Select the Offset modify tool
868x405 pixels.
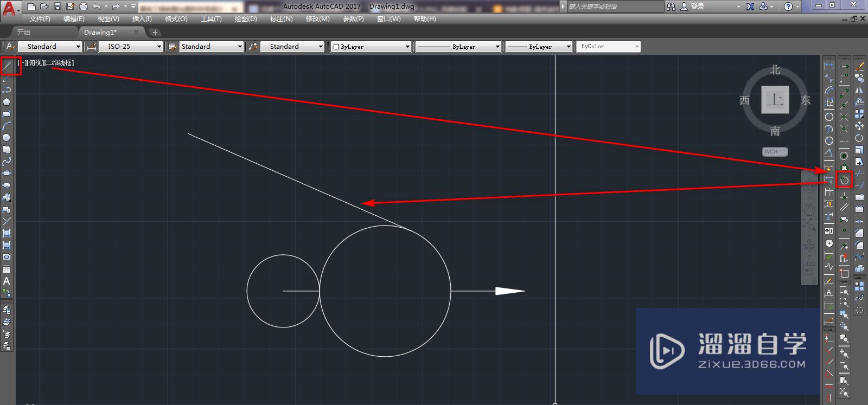859,102
